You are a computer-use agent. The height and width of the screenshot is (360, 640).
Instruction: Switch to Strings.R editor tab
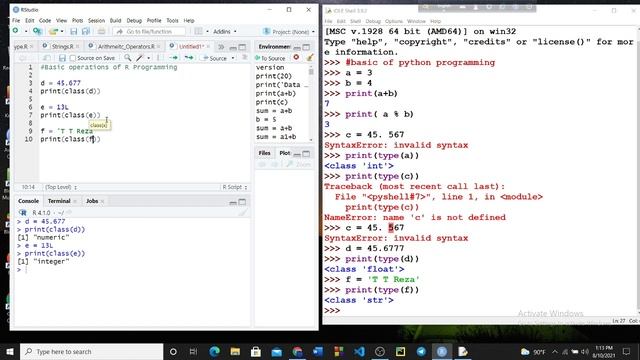pyautogui.click(x=62, y=47)
